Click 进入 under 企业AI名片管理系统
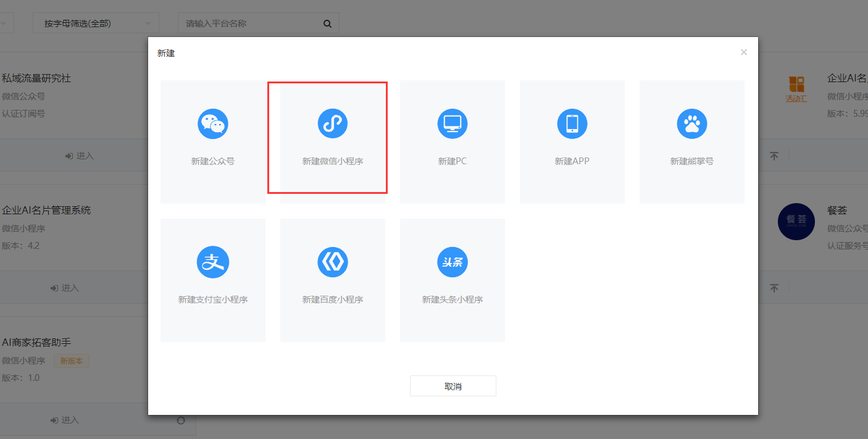The width and height of the screenshot is (868, 439). point(65,288)
